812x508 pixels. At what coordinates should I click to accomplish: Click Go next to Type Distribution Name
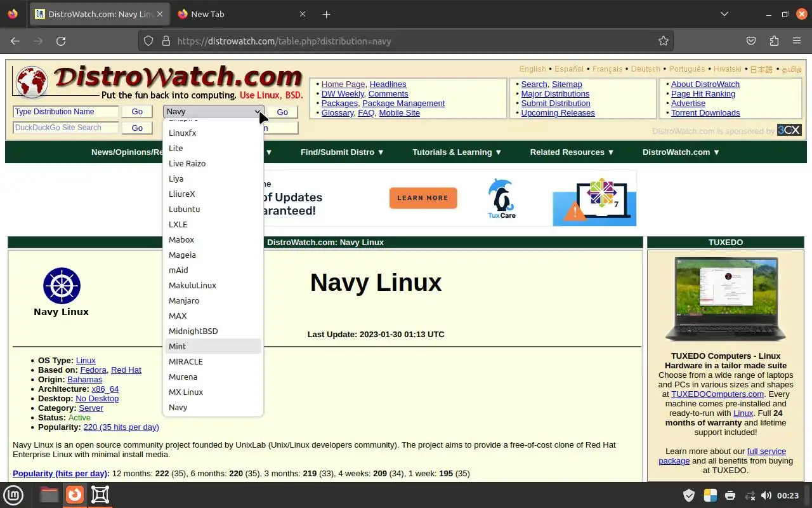point(137,112)
